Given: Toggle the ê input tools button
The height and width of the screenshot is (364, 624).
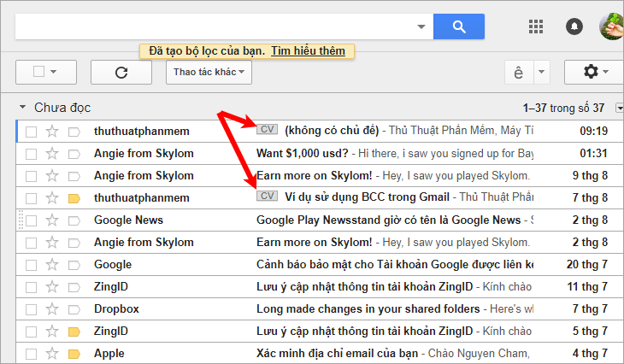Looking at the screenshot, I should [x=519, y=73].
